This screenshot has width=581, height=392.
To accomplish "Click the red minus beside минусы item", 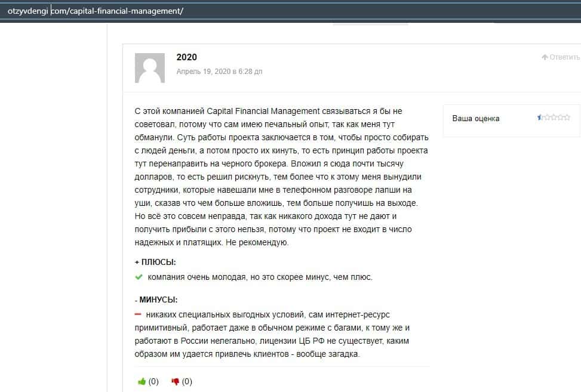I will (138, 314).
